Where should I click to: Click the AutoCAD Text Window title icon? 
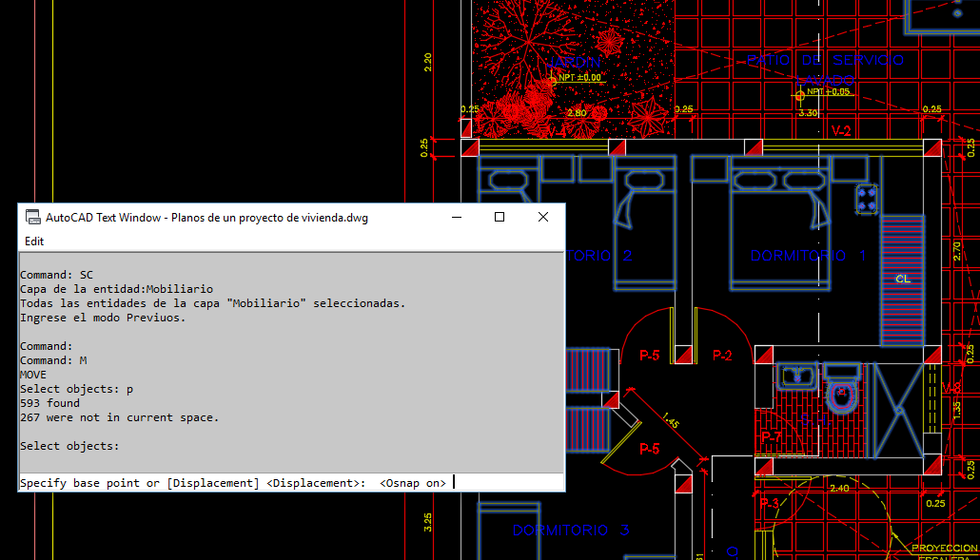pyautogui.click(x=32, y=217)
